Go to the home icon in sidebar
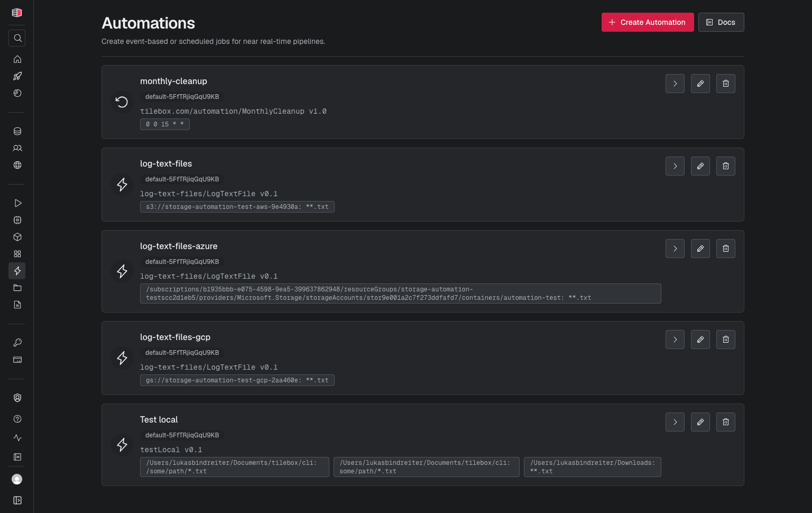Image resolution: width=812 pixels, height=513 pixels. (17, 59)
